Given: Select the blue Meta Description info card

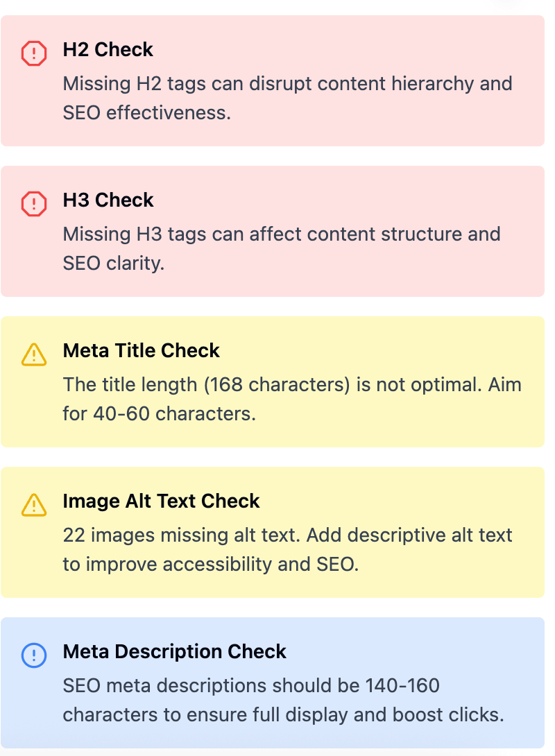Looking at the screenshot, I should click(x=273, y=682).
